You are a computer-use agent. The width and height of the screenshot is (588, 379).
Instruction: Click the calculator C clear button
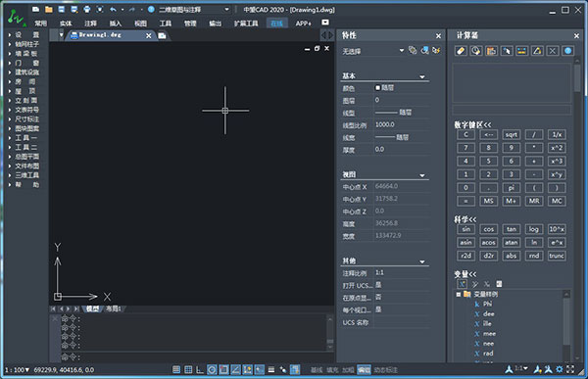tap(465, 134)
